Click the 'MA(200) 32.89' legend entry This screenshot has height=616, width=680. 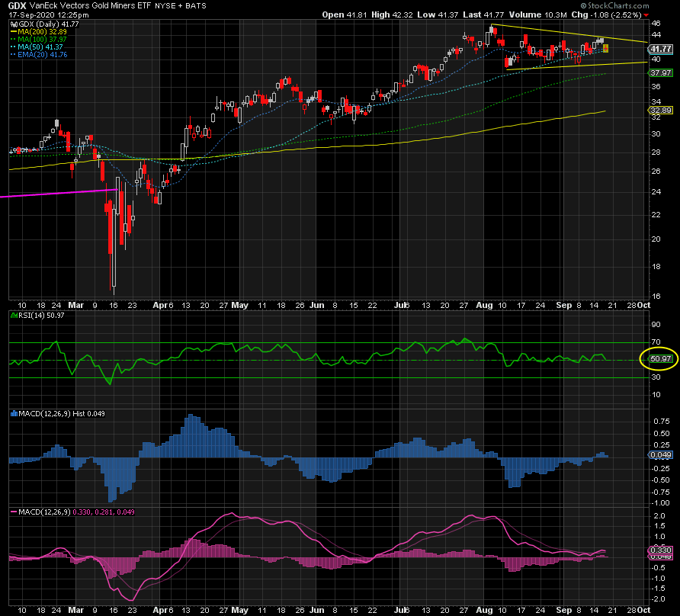[43, 32]
